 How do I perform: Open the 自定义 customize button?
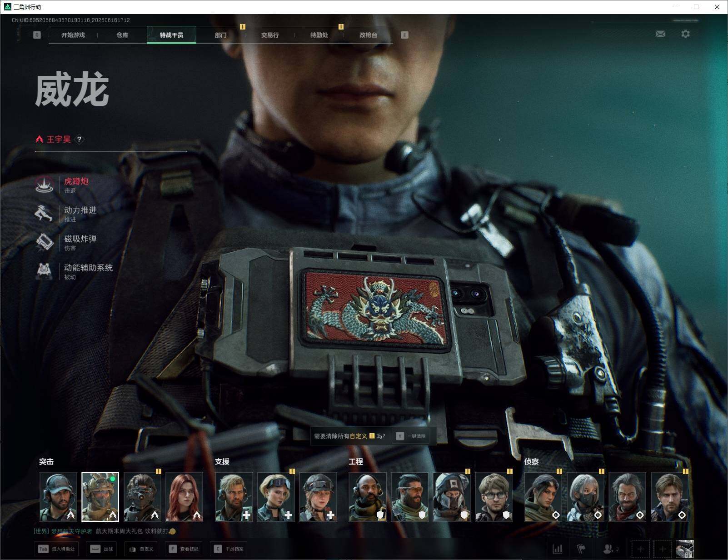[x=141, y=549]
